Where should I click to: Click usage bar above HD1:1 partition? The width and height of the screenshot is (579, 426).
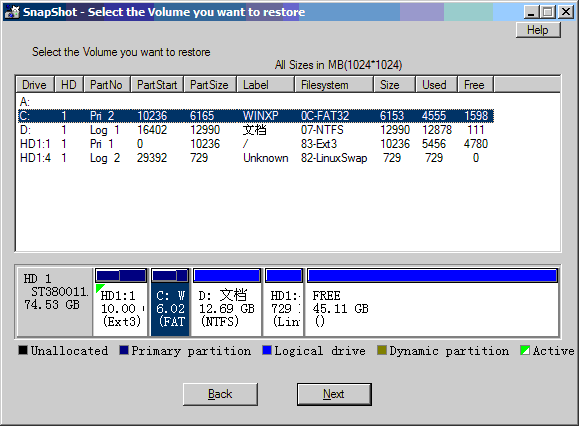tap(121, 276)
